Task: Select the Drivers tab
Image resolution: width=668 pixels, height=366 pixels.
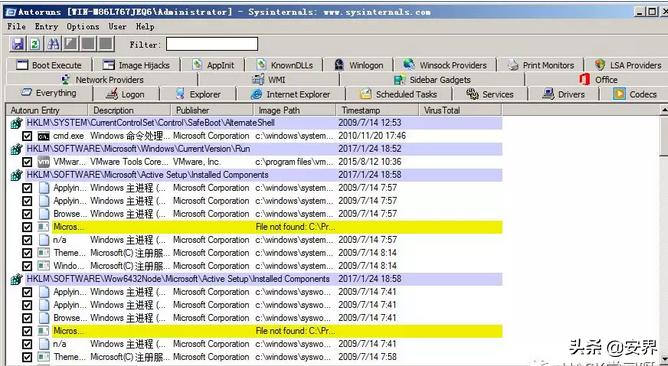Action: tap(564, 94)
